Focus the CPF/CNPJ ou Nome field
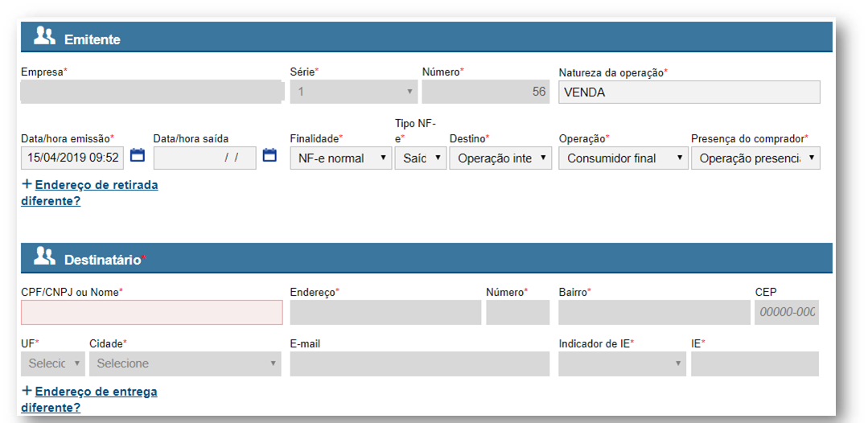 point(152,312)
